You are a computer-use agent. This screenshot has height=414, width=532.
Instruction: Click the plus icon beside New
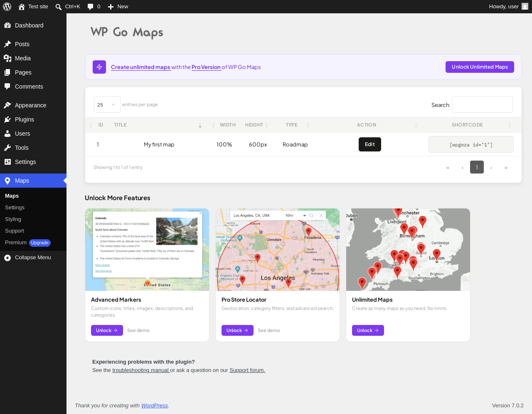tap(111, 7)
